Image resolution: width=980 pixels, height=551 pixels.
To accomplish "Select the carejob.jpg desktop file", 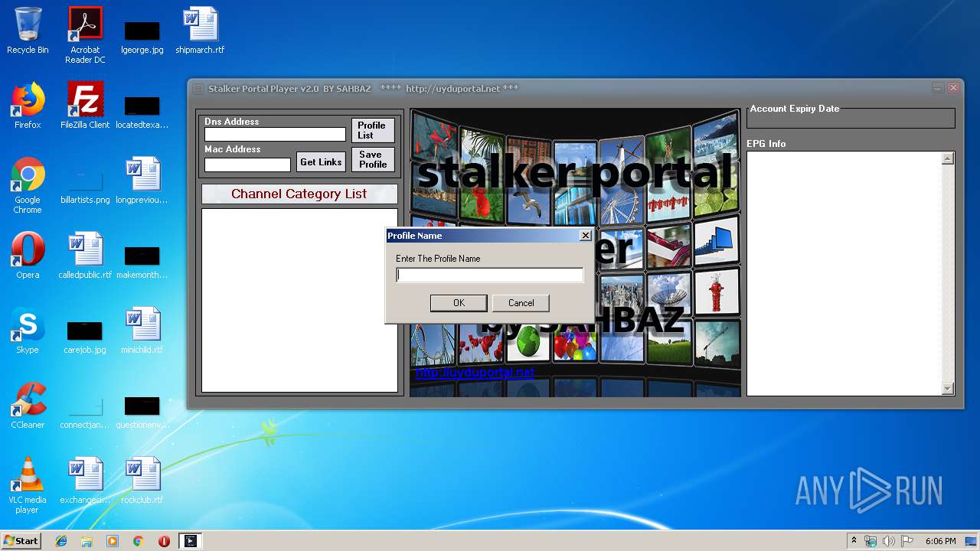I will (x=85, y=335).
